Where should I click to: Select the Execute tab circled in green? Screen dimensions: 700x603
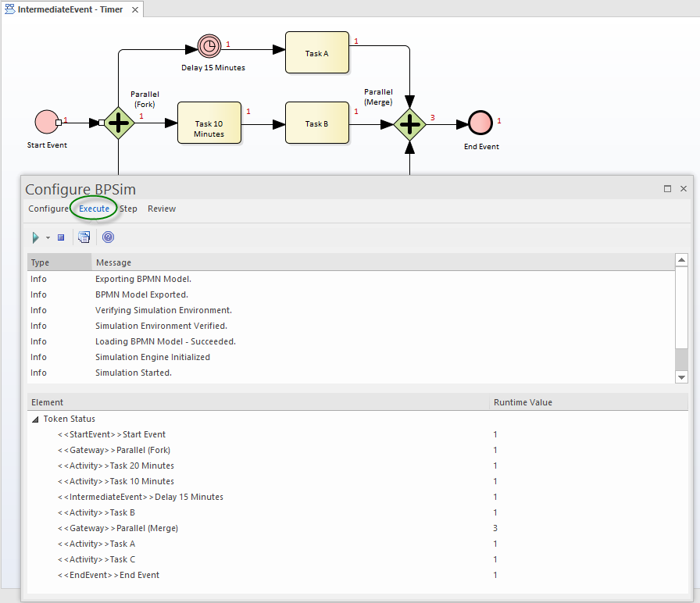(x=94, y=209)
